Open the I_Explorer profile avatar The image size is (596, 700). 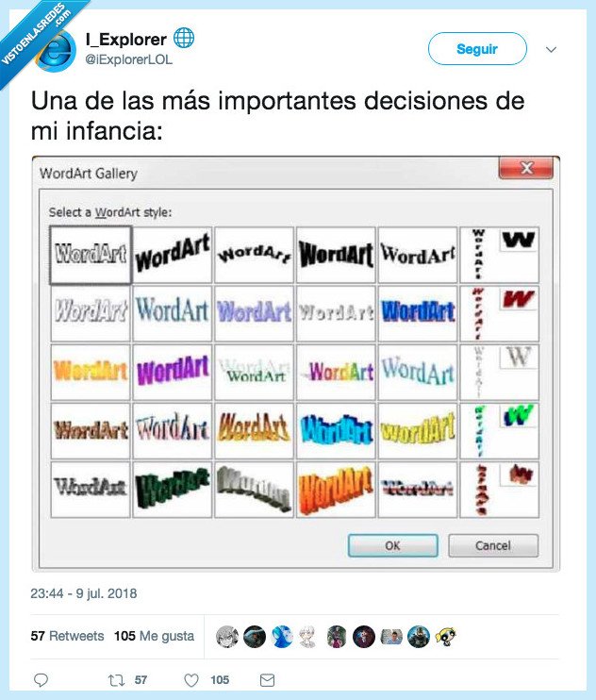55,48
